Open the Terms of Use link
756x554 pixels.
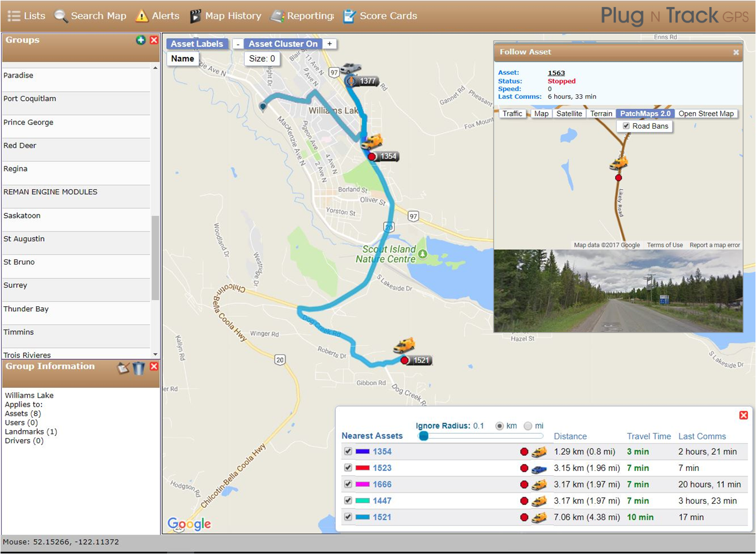coord(665,245)
